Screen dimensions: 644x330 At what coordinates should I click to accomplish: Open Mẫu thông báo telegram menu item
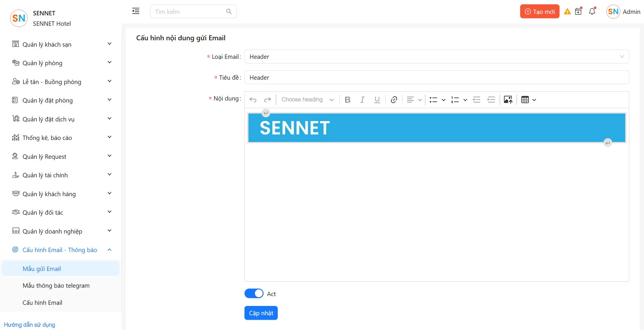[x=56, y=285]
